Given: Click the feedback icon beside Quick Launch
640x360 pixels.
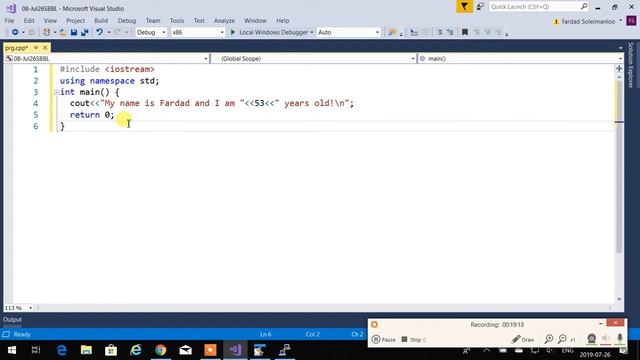Looking at the screenshot, I should point(480,7).
